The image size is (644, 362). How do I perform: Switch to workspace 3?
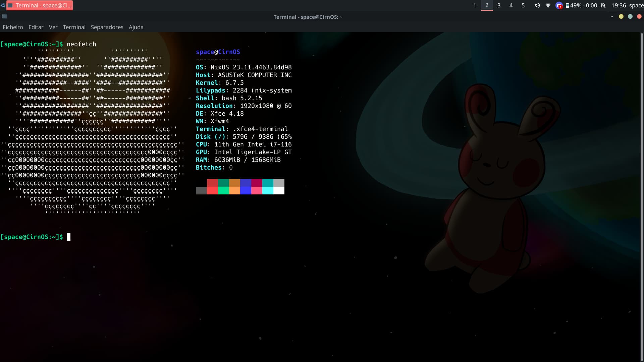click(499, 5)
